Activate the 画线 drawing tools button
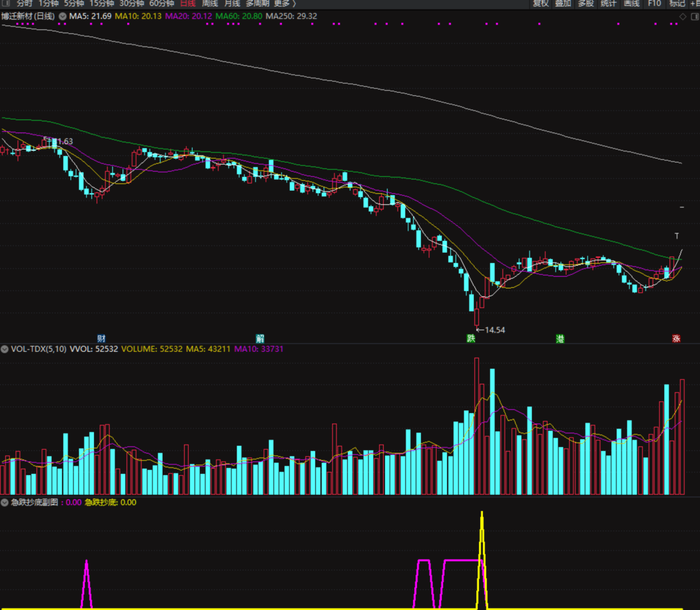Image resolution: width=700 pixels, height=610 pixels. point(632,4)
